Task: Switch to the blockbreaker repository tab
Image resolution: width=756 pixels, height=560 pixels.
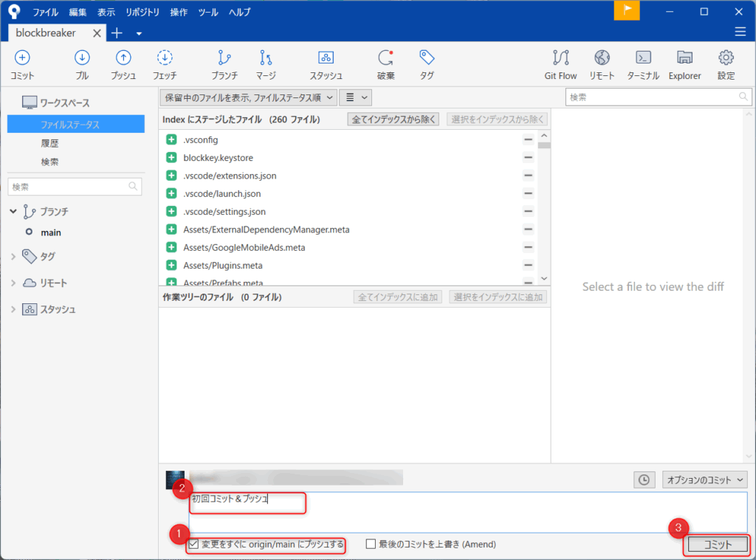Action: tap(46, 32)
